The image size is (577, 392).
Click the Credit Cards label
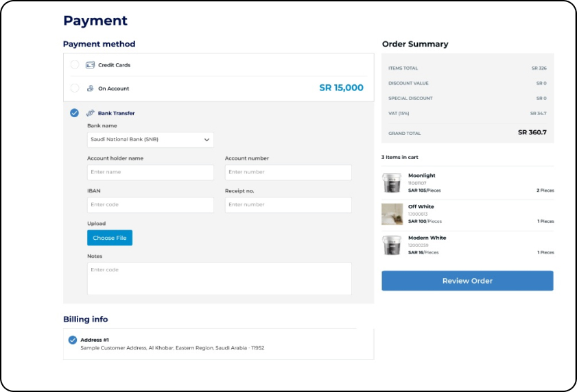tap(114, 65)
